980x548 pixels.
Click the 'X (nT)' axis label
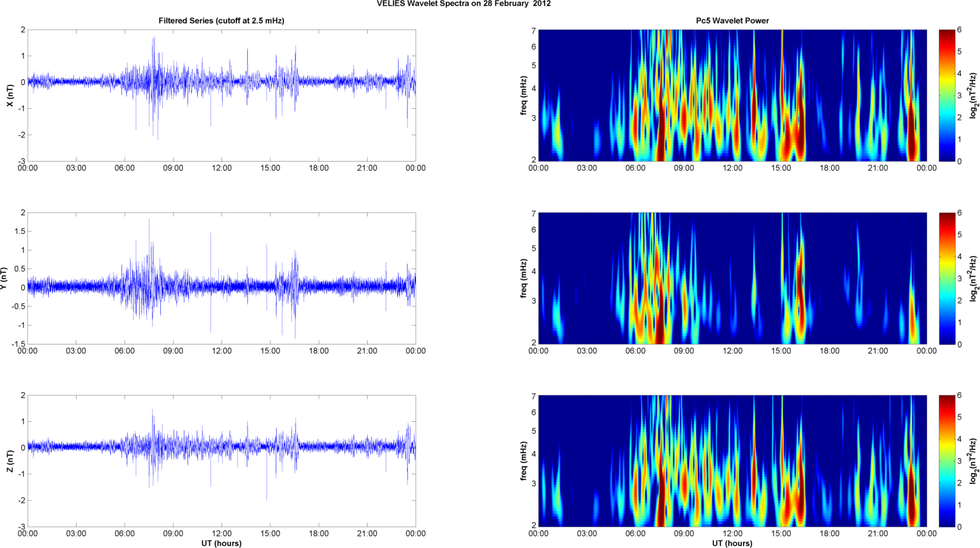coord(10,95)
